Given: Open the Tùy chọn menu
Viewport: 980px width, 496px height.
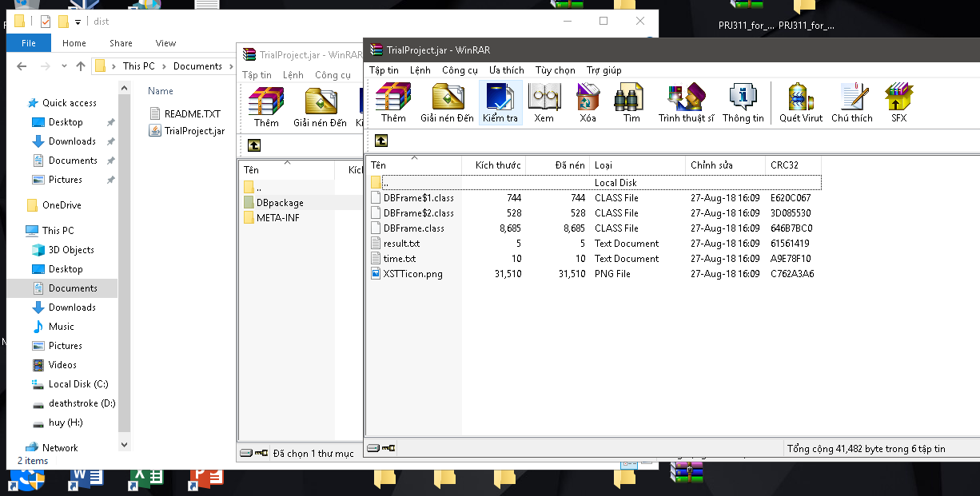Looking at the screenshot, I should [555, 70].
